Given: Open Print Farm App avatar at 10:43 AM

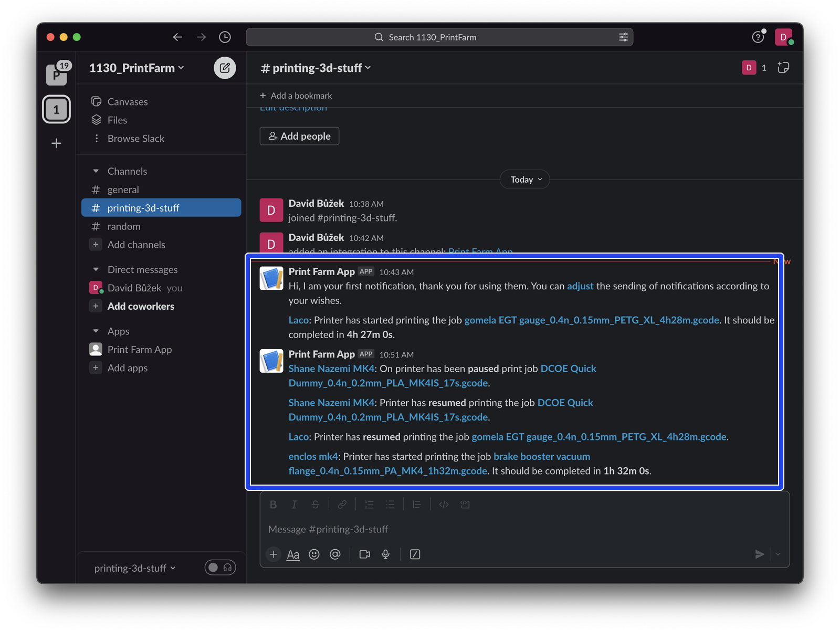Looking at the screenshot, I should pos(271,279).
